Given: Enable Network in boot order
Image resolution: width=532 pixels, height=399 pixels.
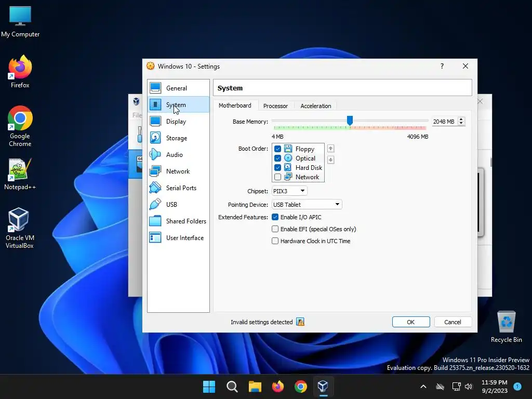Looking at the screenshot, I should (277, 177).
